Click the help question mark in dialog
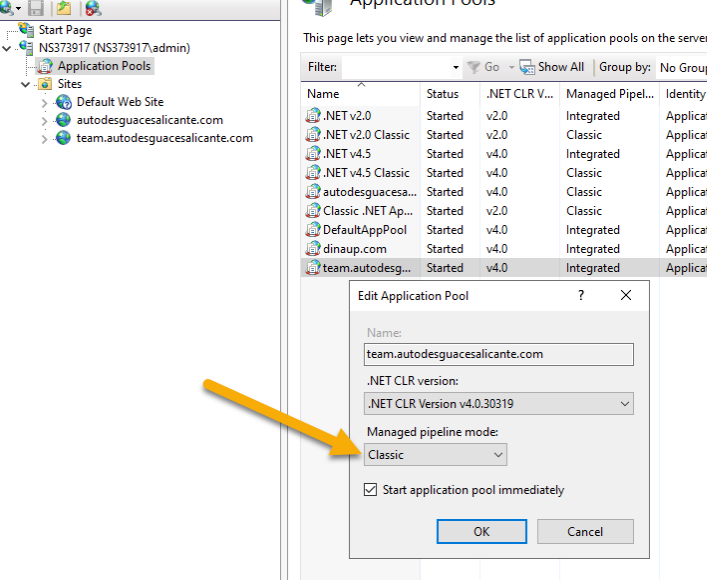The height and width of the screenshot is (580, 707). click(581, 296)
